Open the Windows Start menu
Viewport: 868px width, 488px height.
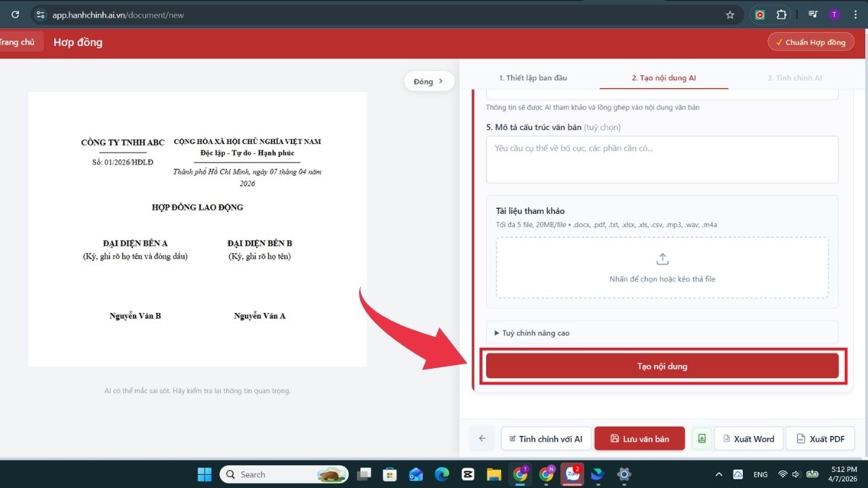205,474
